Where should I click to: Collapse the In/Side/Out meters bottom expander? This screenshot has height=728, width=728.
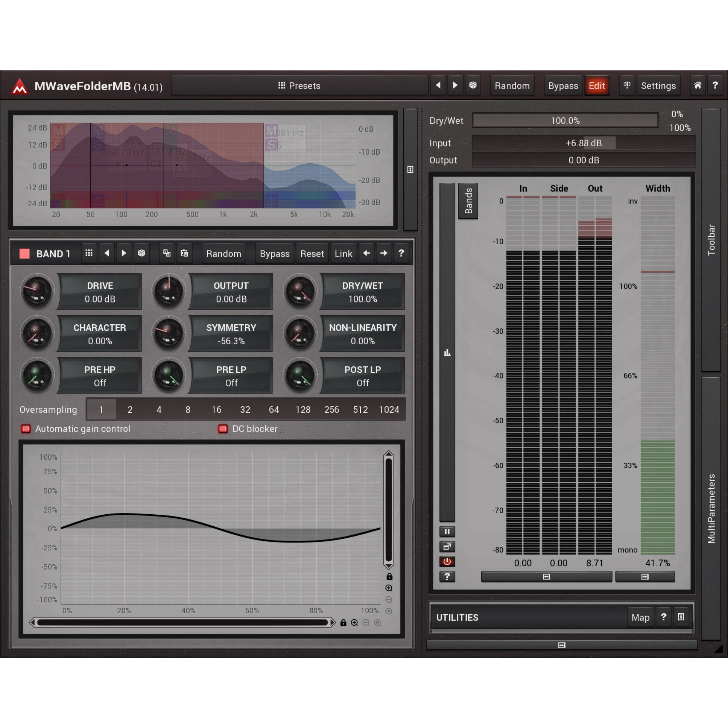546,577
